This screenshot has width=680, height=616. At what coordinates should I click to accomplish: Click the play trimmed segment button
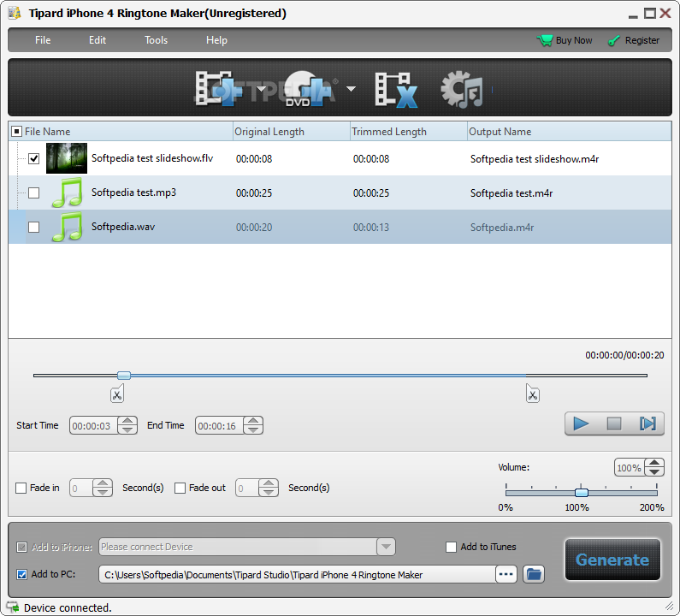(x=647, y=423)
